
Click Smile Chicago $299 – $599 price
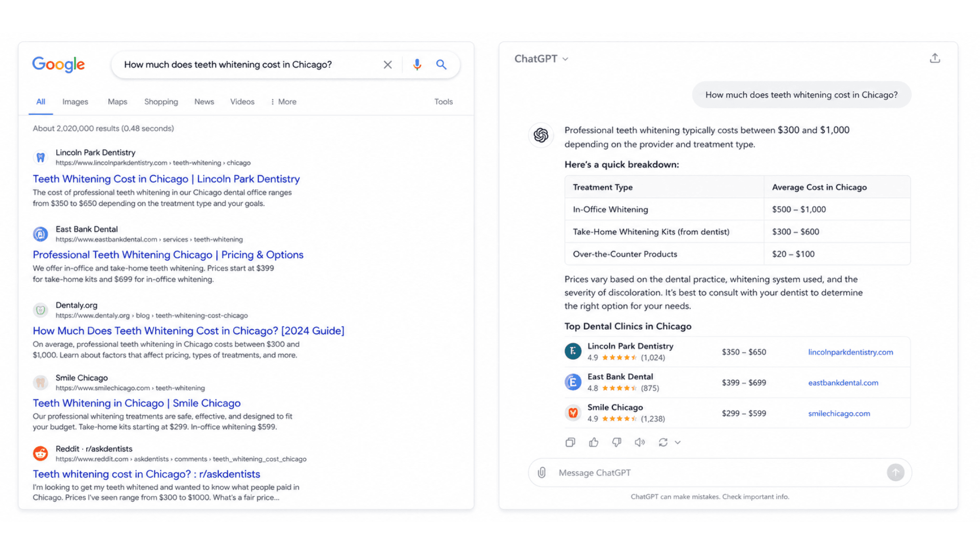click(744, 413)
